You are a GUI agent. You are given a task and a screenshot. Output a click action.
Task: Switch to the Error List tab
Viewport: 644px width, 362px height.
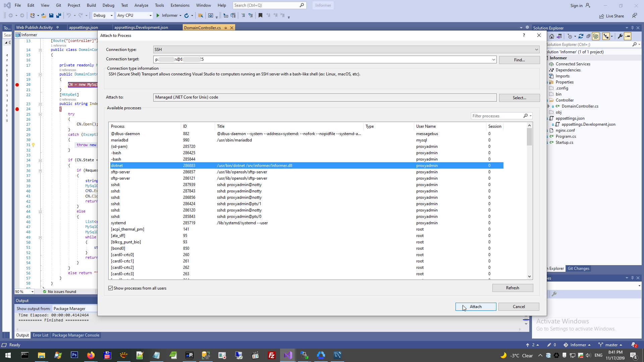[41, 335]
